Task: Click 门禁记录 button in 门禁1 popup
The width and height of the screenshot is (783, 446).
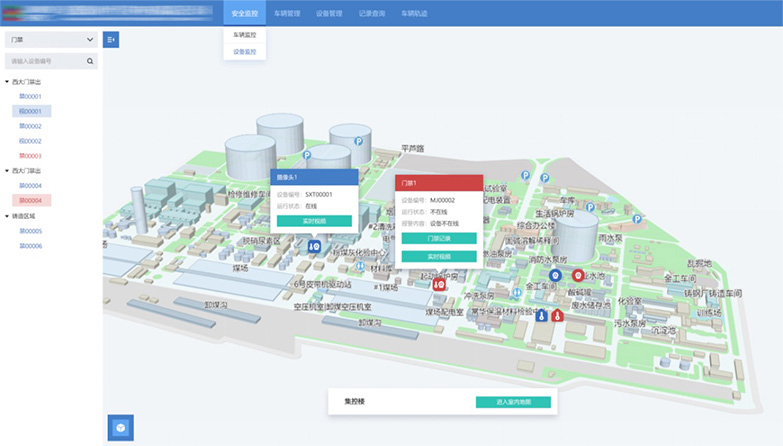Action: 439,240
